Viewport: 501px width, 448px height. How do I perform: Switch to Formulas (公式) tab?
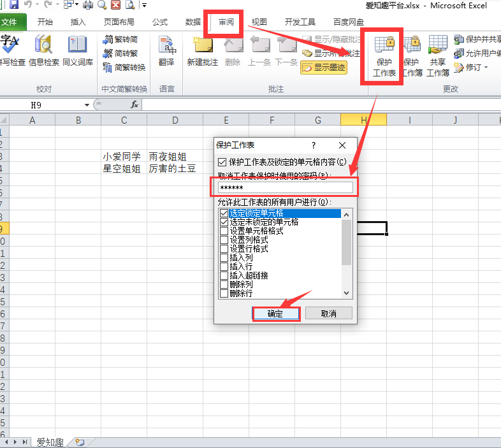160,22
